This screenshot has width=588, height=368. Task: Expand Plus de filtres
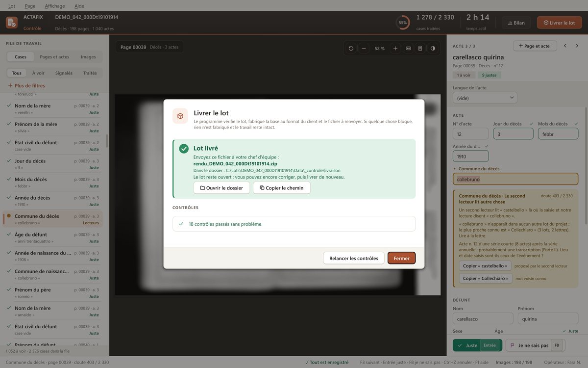pyautogui.click(x=26, y=85)
